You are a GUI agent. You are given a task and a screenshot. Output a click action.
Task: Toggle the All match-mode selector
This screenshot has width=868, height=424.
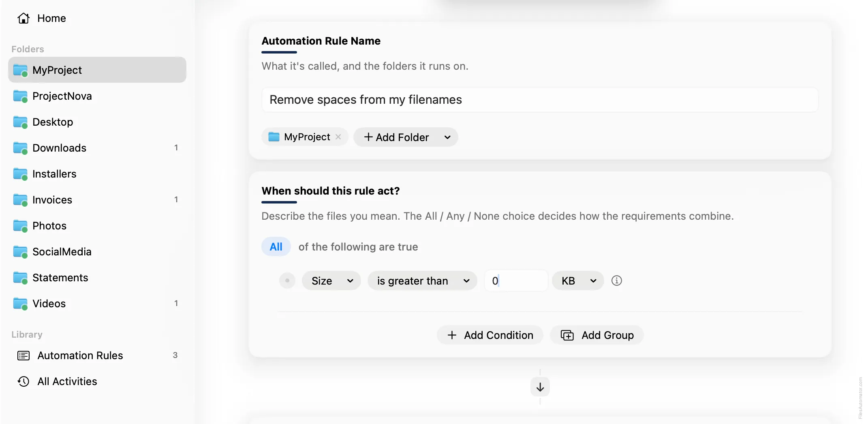pos(276,247)
